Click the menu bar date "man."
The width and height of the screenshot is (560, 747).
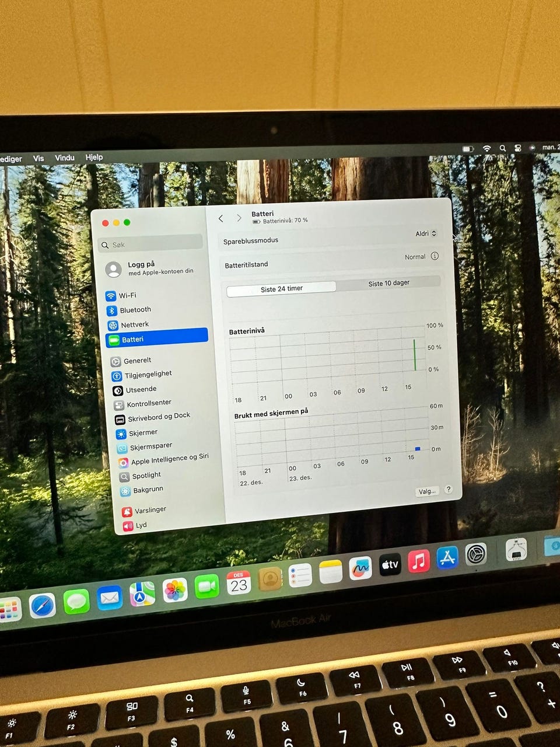[550, 147]
